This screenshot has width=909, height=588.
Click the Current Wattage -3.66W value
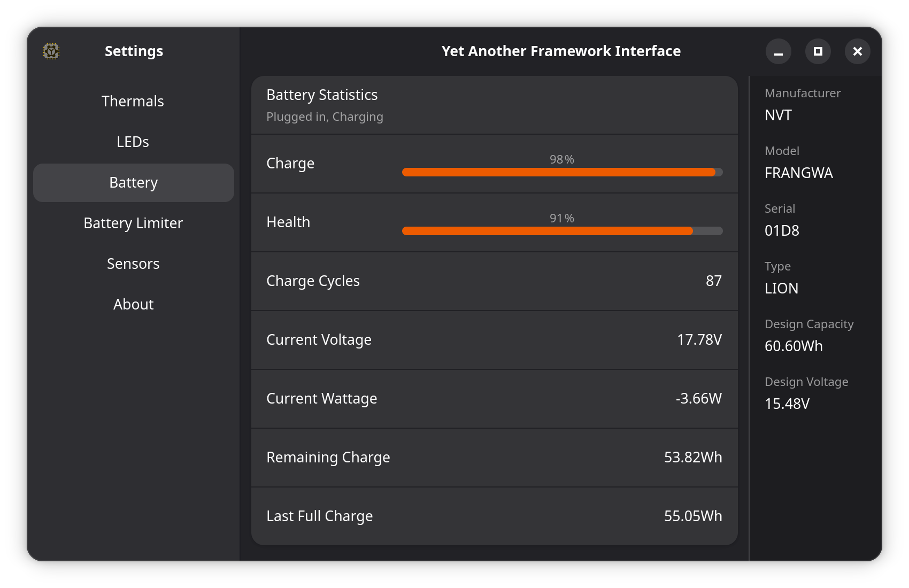(699, 398)
